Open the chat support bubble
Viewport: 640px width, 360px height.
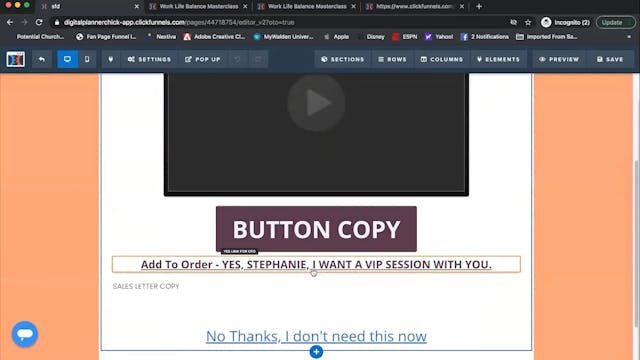[25, 334]
